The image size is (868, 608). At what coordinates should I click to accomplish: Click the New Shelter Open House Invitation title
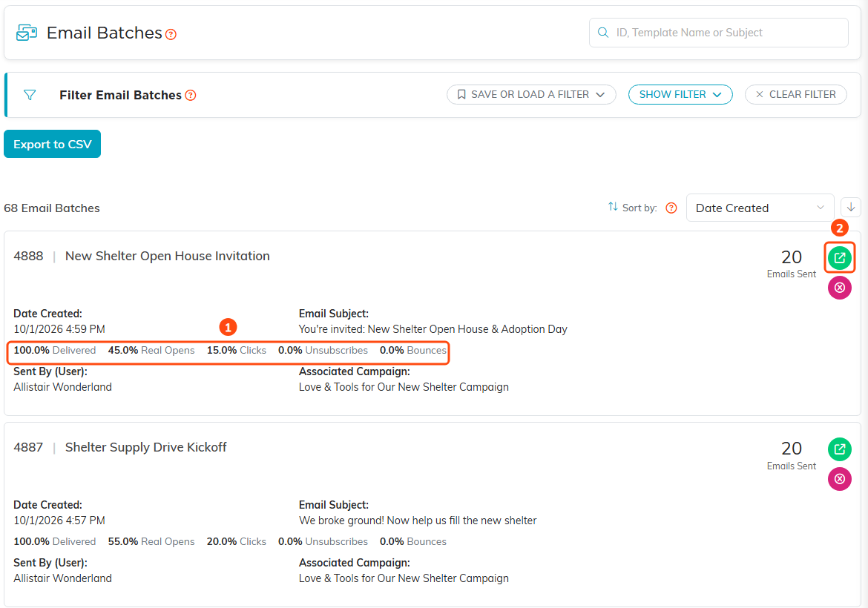click(168, 256)
